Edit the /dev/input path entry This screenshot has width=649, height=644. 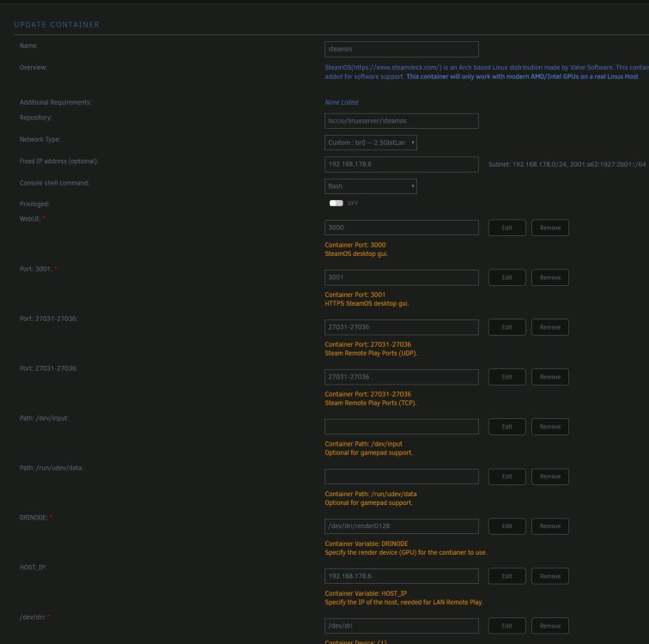[507, 427]
